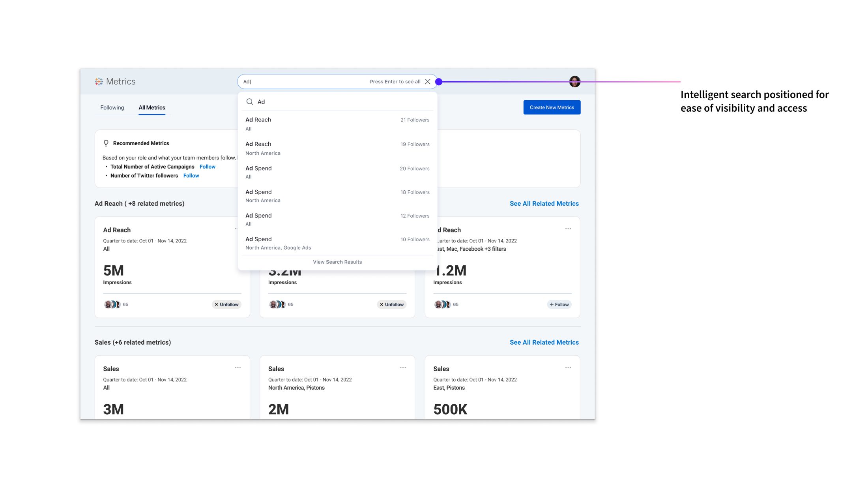The width and height of the screenshot is (868, 488).
Task: Open See All Related Metrics for Ad Reach
Action: click(x=544, y=204)
